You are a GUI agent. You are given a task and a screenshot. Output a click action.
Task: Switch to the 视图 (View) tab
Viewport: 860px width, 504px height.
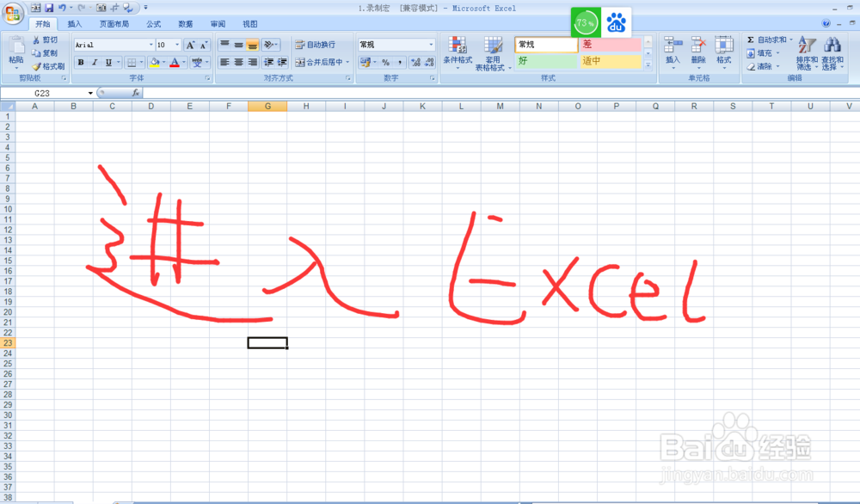click(x=249, y=23)
